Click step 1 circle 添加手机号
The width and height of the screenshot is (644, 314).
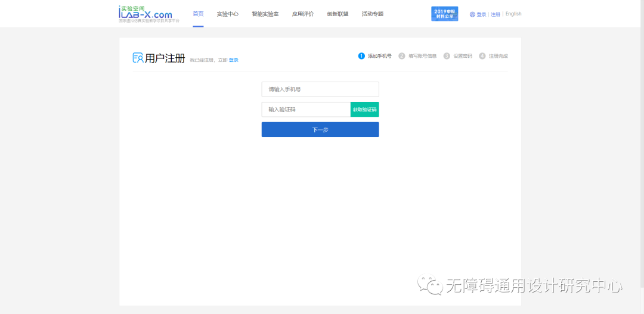[361, 56]
